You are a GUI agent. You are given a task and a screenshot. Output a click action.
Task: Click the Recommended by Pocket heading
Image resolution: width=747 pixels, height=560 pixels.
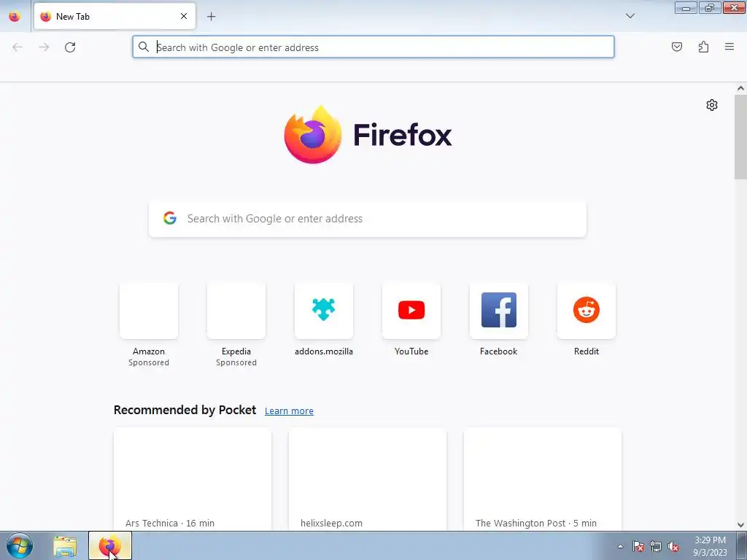click(185, 410)
